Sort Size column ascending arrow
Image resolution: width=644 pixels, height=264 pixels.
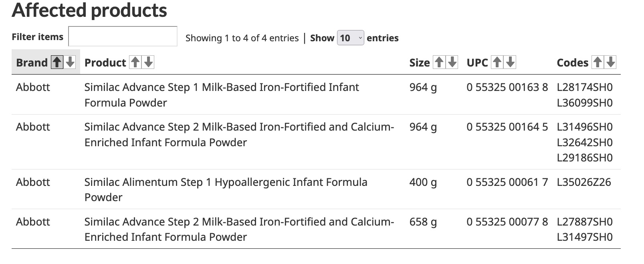[439, 62]
